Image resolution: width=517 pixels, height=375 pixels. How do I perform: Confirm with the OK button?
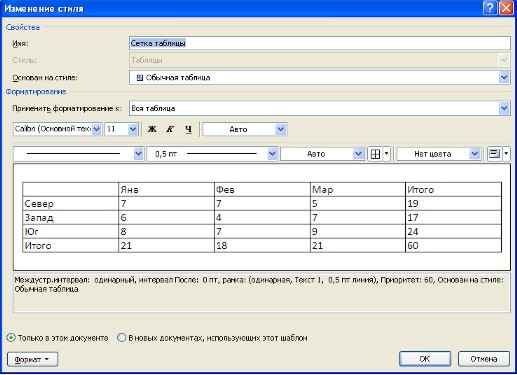coord(425,359)
